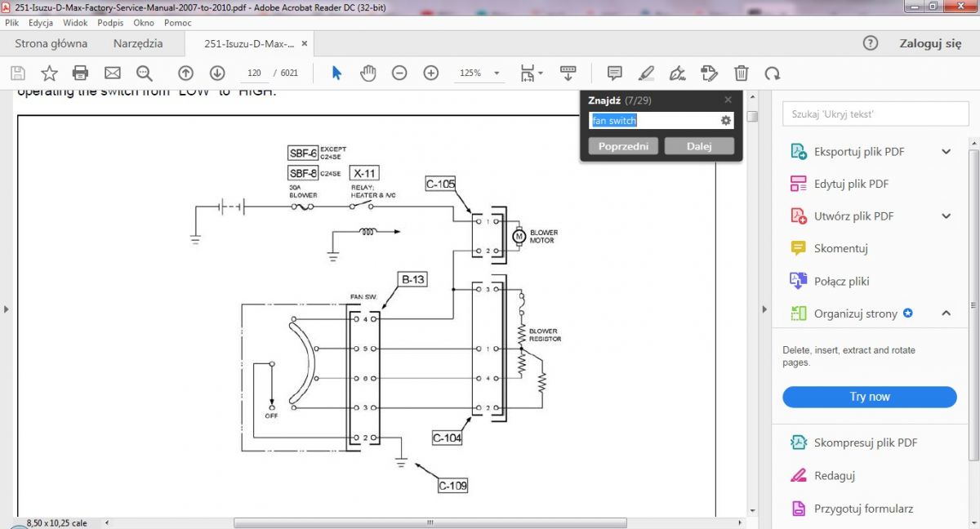The width and height of the screenshot is (980, 529).
Task: Open the Help question mark icon
Action: pyautogui.click(x=871, y=43)
